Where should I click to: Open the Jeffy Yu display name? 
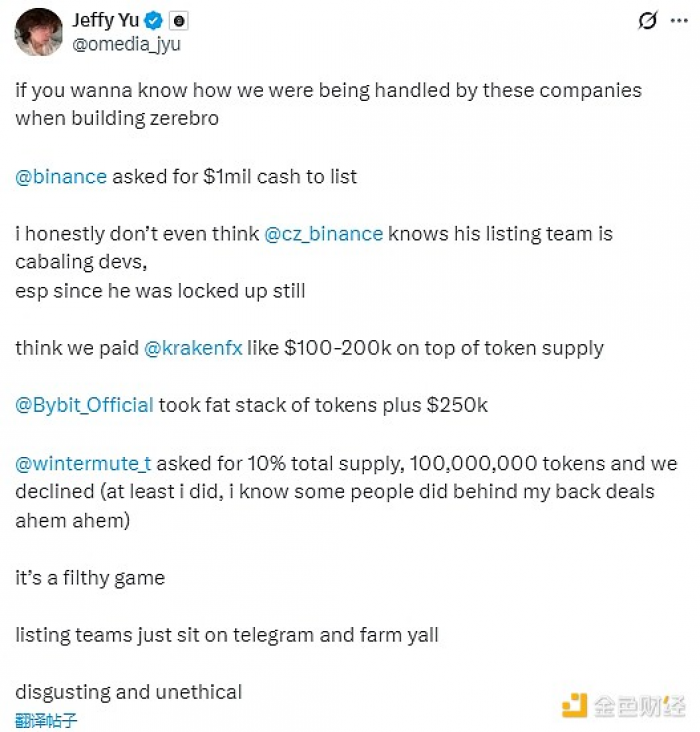[x=106, y=20]
